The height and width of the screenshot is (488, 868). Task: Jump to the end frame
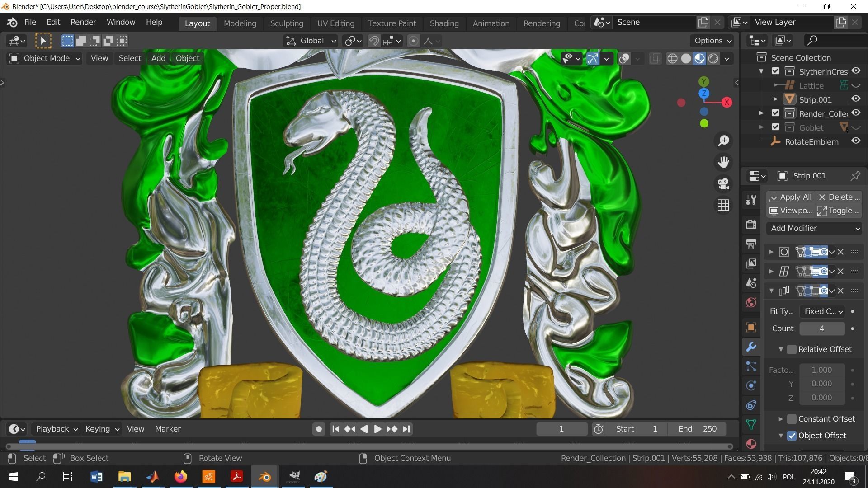[x=406, y=429]
